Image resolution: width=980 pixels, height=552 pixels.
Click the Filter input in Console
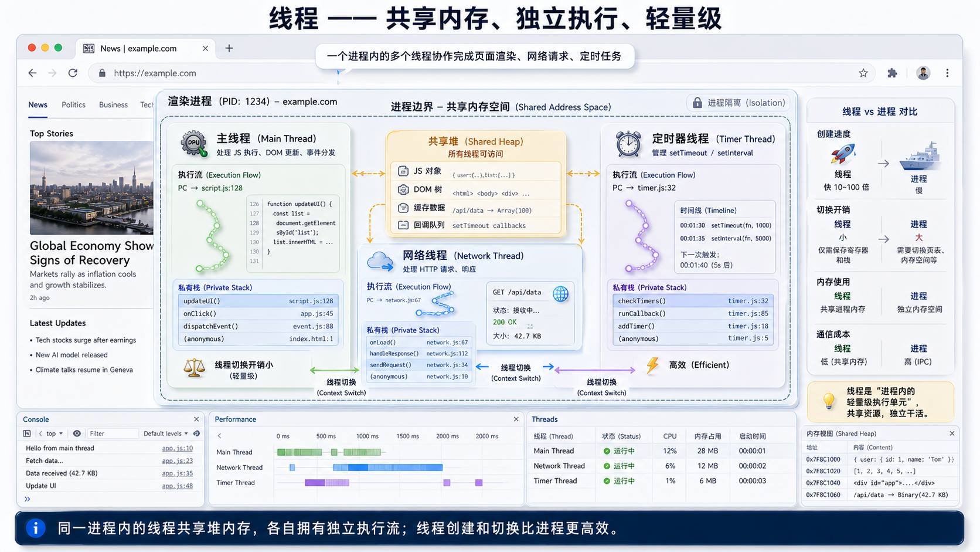point(113,434)
